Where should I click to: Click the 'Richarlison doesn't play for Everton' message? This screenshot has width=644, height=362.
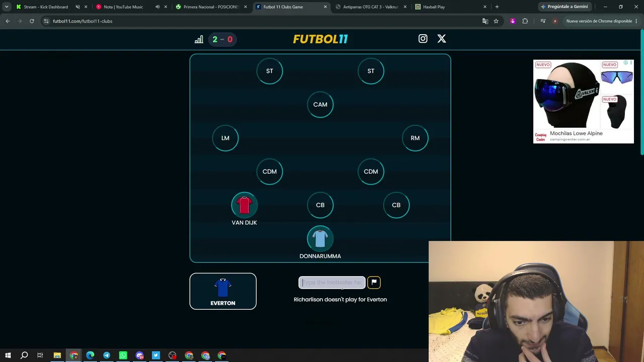point(340,300)
